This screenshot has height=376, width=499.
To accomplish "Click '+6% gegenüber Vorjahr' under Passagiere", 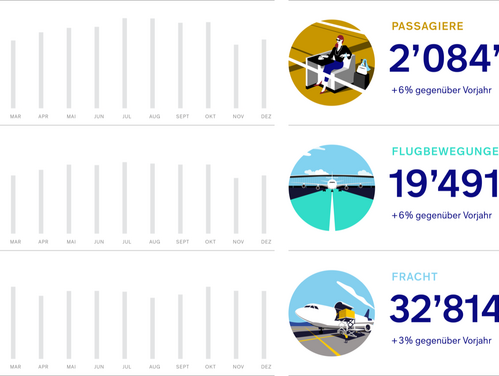I will tap(441, 90).
